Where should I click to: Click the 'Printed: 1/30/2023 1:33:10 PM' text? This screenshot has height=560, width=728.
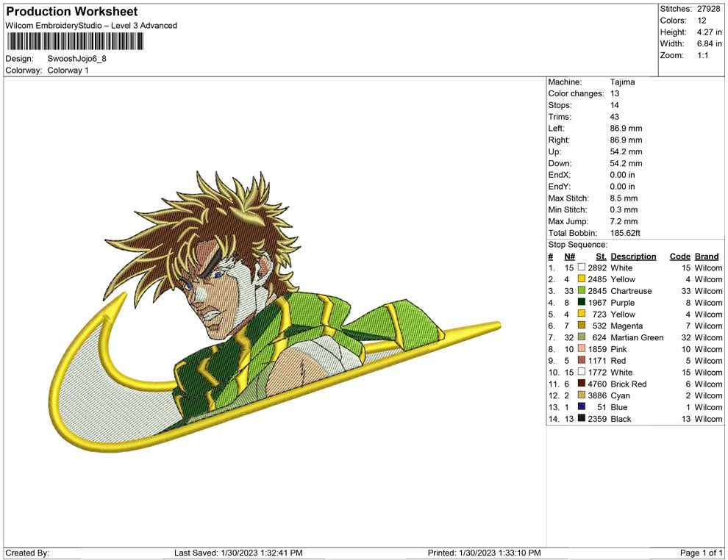pyautogui.click(x=485, y=553)
